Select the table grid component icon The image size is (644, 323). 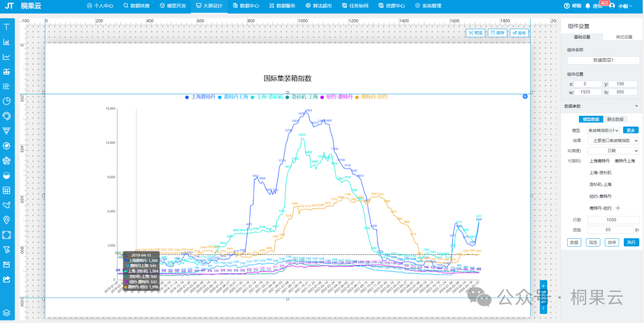(x=7, y=190)
